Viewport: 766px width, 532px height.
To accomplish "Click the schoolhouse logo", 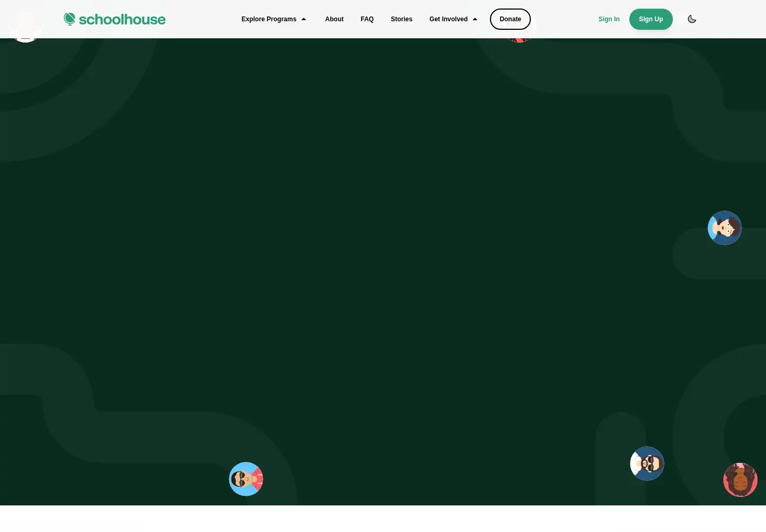I will tap(114, 19).
